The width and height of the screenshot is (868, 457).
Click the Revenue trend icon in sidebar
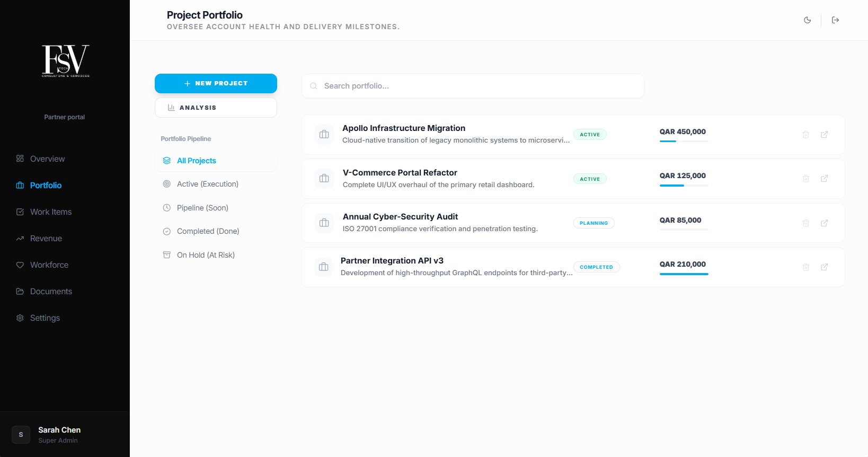(20, 238)
